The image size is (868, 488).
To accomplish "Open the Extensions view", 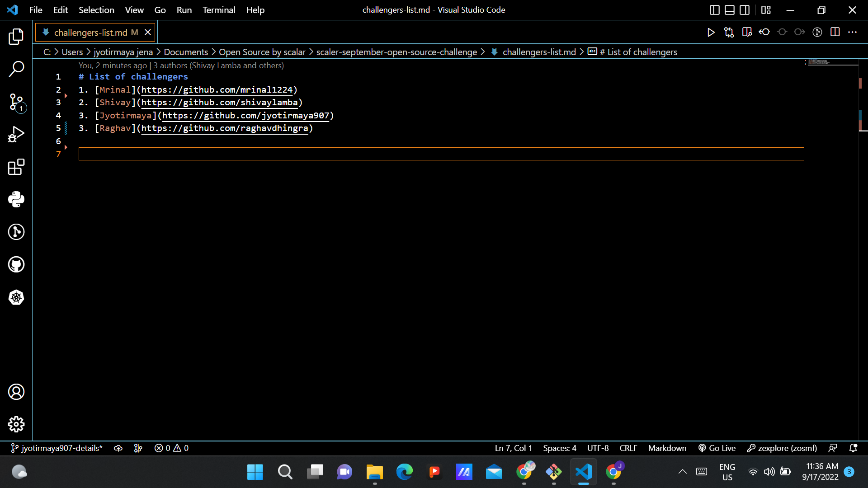I will pos(16,167).
